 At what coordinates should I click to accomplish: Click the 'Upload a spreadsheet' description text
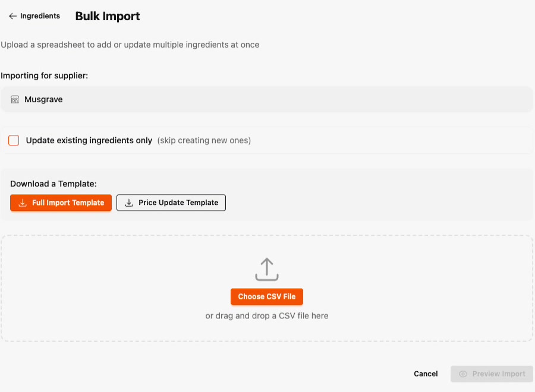130,45
